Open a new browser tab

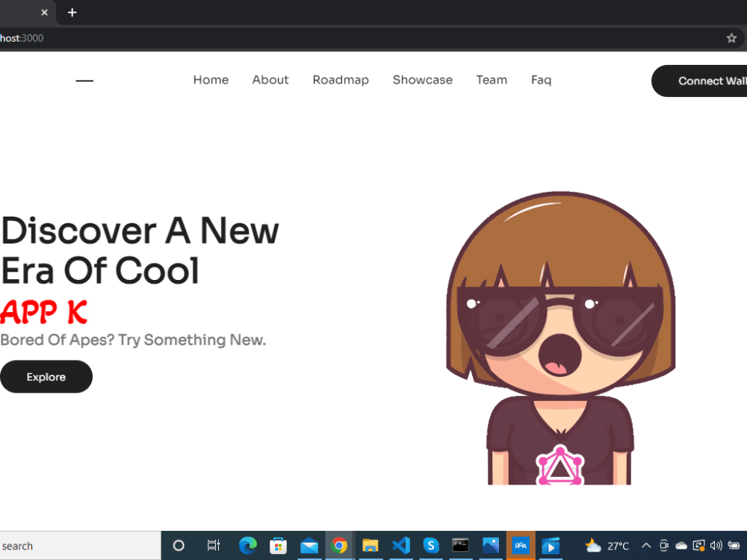tap(72, 12)
